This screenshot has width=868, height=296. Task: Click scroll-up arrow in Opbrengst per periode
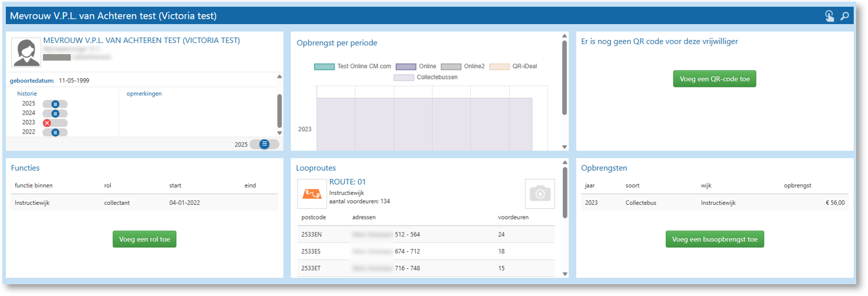564,36
